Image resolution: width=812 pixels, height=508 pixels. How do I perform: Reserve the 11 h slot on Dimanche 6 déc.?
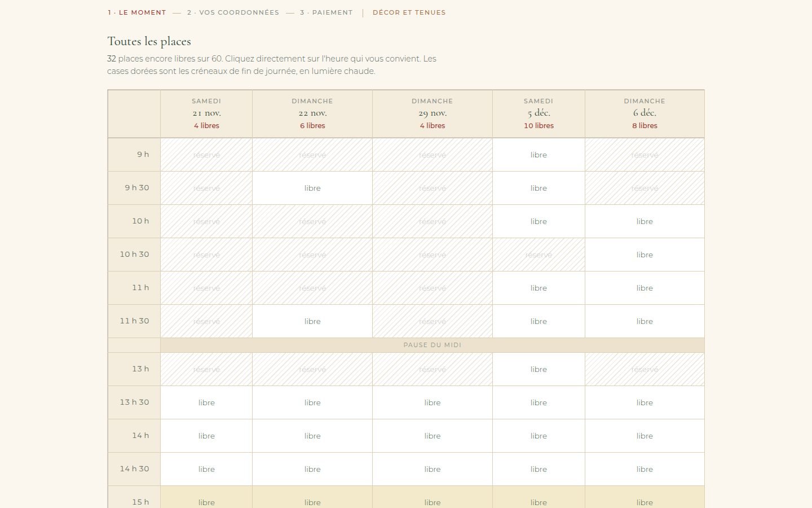tap(645, 288)
